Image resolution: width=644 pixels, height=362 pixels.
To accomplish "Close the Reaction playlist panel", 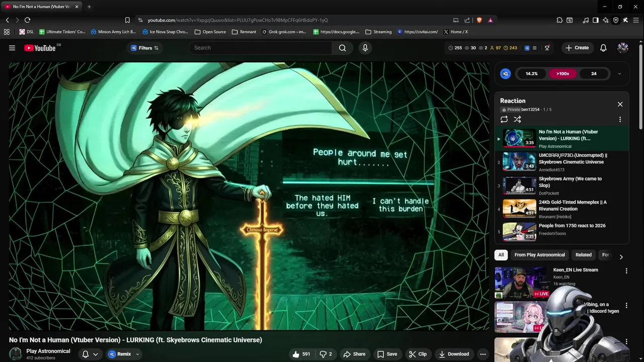I will click(620, 104).
